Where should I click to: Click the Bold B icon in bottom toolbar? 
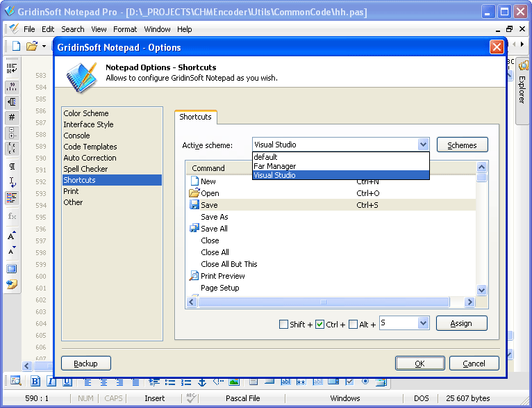pyautogui.click(x=35, y=382)
